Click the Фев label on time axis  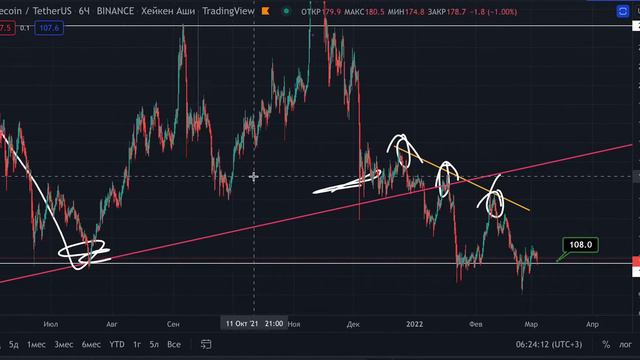476,324
